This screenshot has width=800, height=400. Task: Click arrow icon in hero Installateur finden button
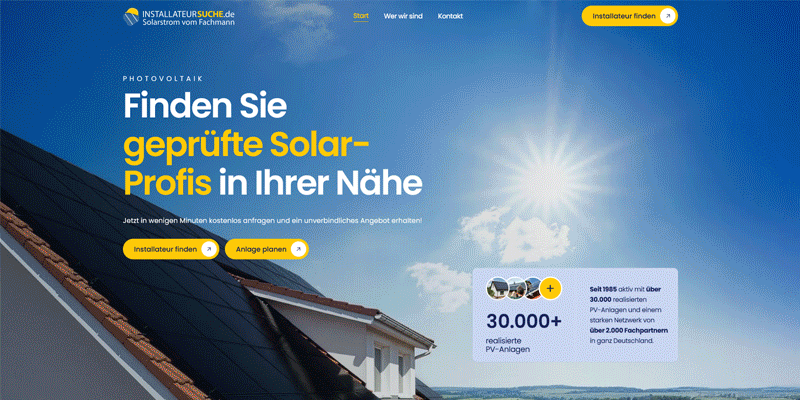tap(208, 249)
